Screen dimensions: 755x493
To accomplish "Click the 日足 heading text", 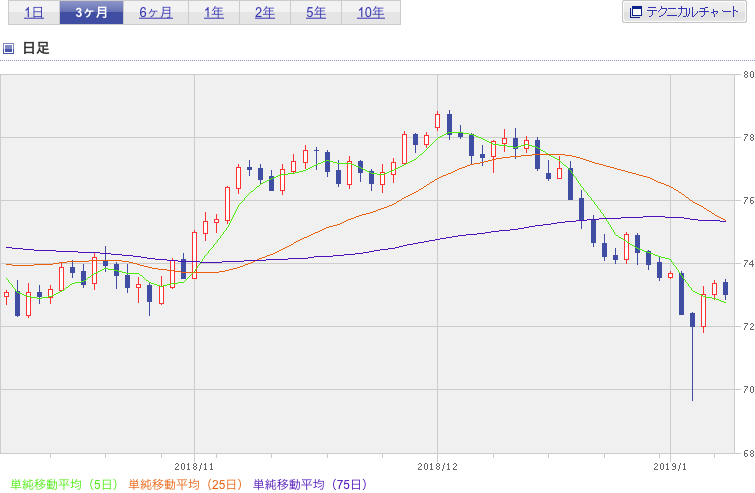I will pos(36,48).
